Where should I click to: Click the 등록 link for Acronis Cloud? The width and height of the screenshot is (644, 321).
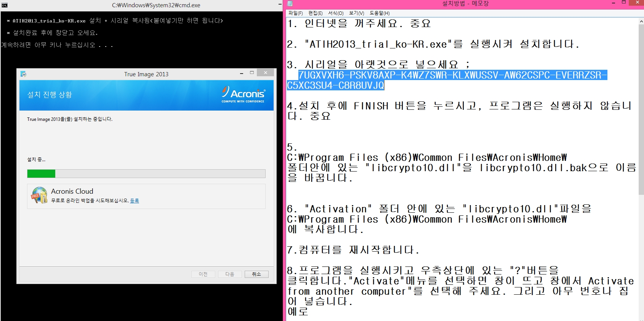pos(135,201)
